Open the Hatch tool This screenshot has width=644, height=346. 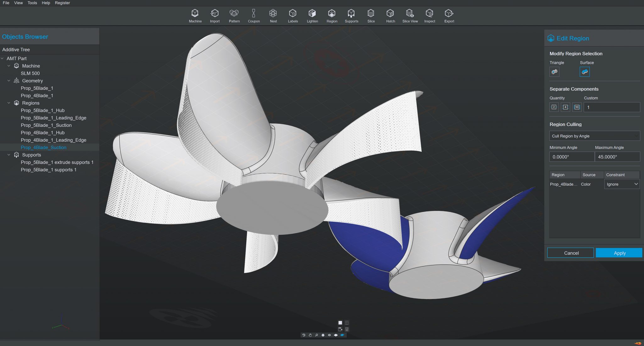391,15
